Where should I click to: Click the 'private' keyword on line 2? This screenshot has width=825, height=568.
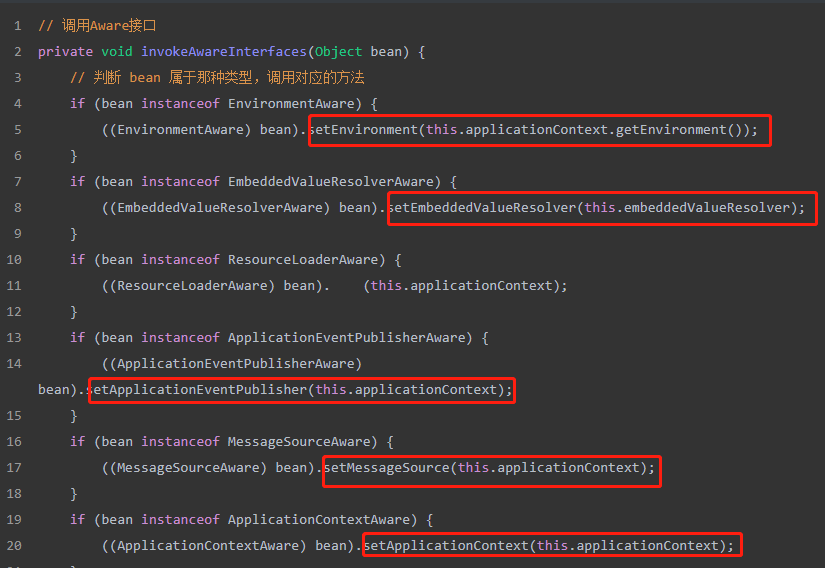coord(65,52)
